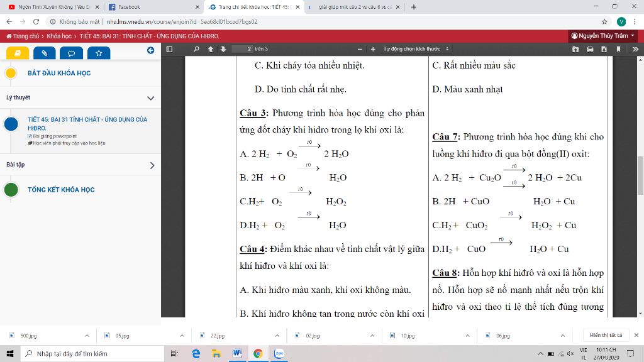Edit the PDF page number field
This screenshot has width=644, height=362.
[242, 49]
